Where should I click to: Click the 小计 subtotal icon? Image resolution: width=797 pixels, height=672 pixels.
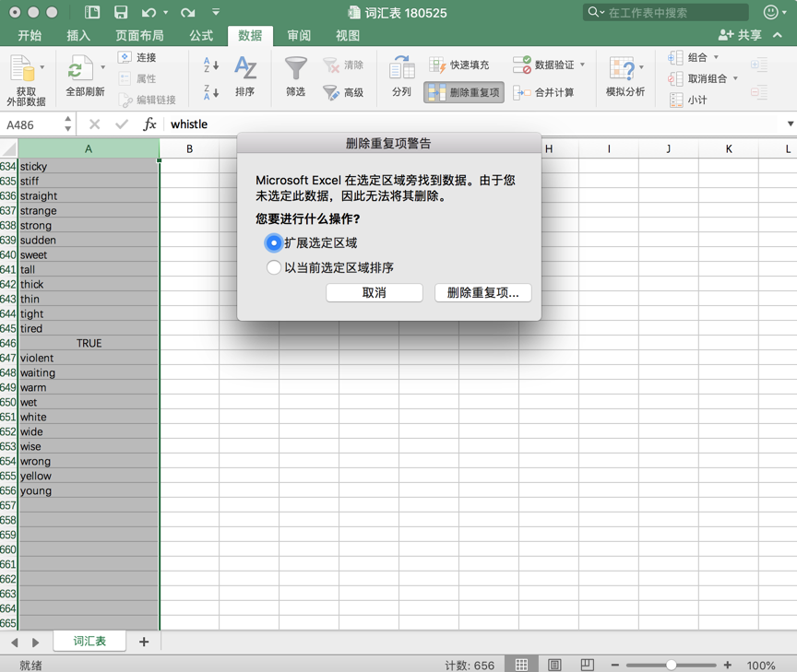click(x=676, y=100)
